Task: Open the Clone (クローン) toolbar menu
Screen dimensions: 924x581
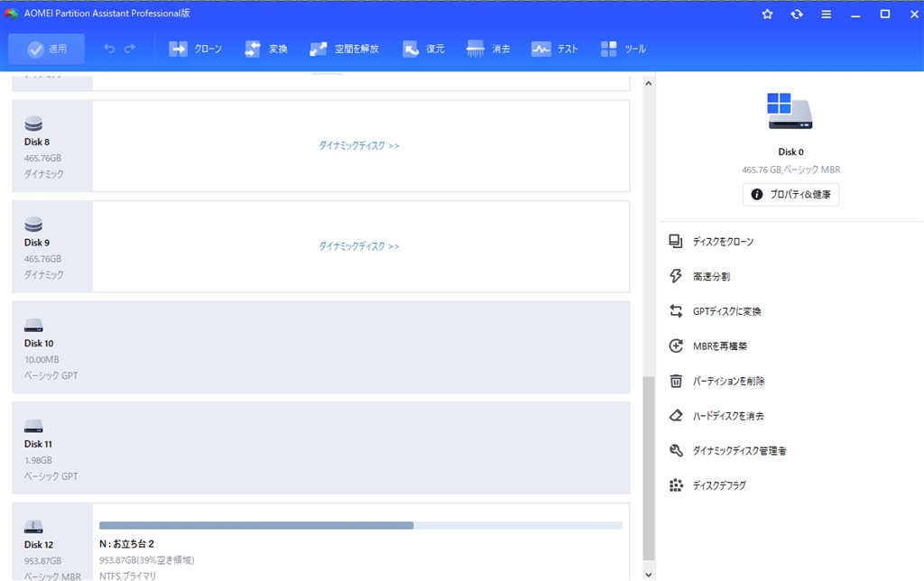Action: [x=195, y=49]
